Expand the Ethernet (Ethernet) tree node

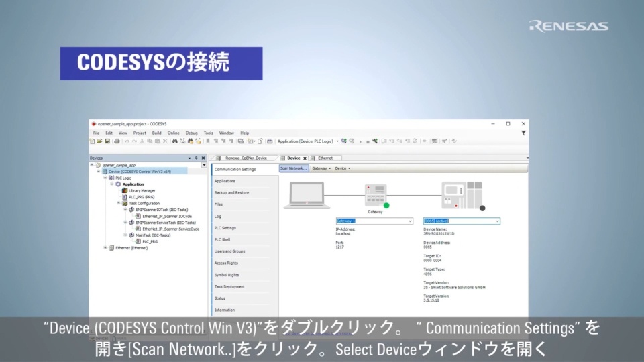pyautogui.click(x=105, y=248)
